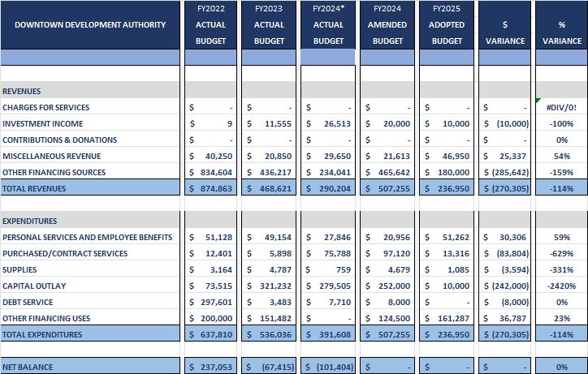Select Net Balance FY2022 value 237,053
The height and width of the screenshot is (374, 588).
[x=210, y=367]
